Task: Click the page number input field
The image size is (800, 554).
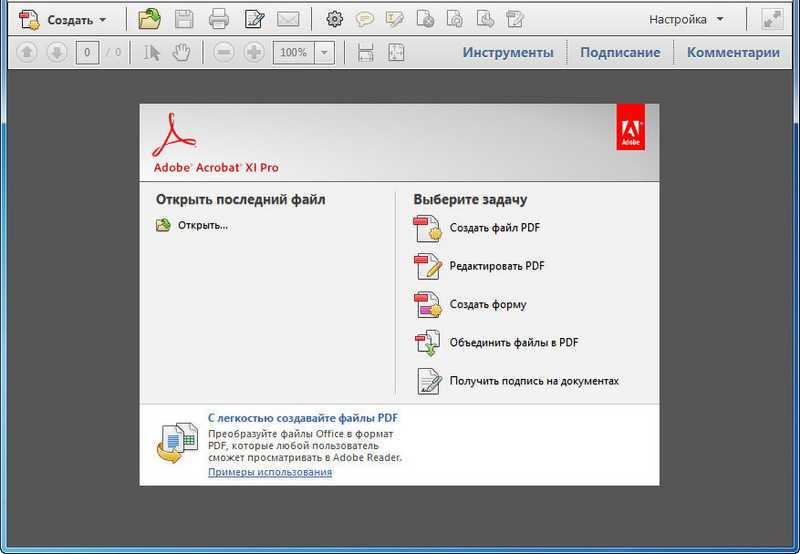Action: (x=87, y=52)
